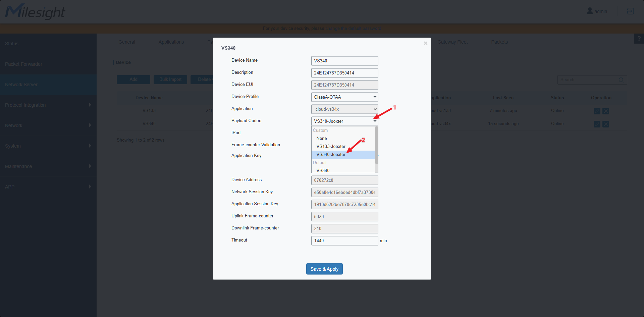Click the Bulk Import button

coord(170,80)
